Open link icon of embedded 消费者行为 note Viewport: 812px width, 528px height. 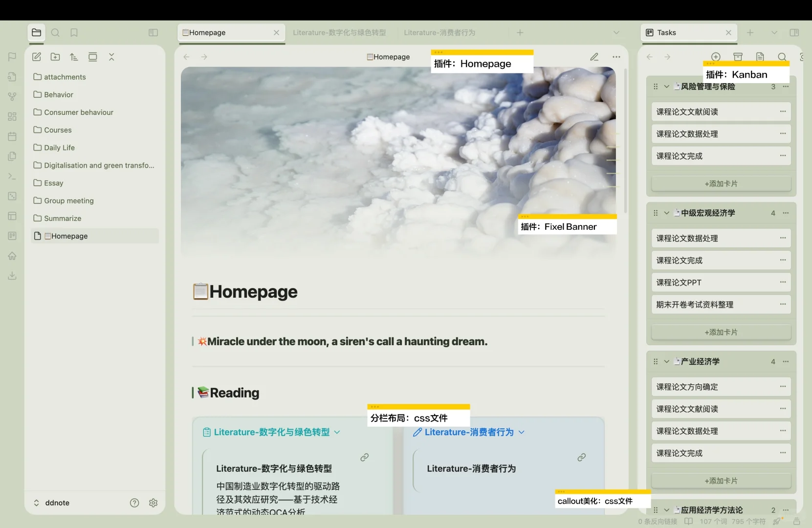click(x=581, y=457)
